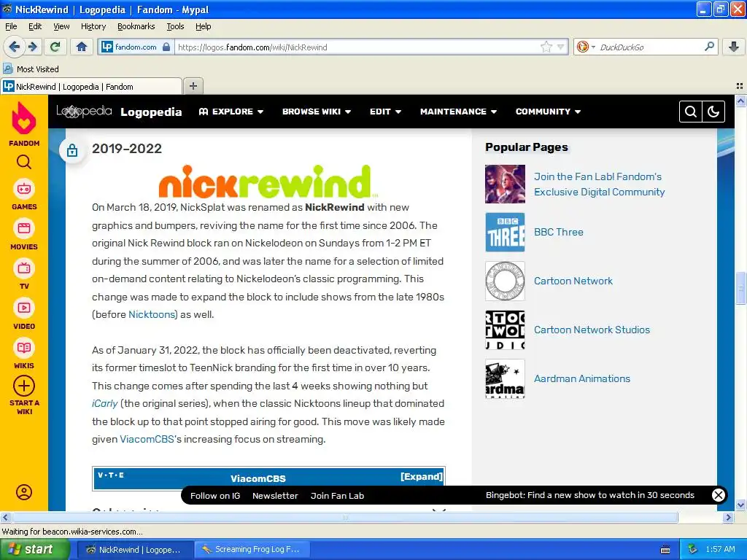Image resolution: width=747 pixels, height=560 pixels.
Task: Dismiss the Bingebot banner with X
Action: [x=718, y=495]
